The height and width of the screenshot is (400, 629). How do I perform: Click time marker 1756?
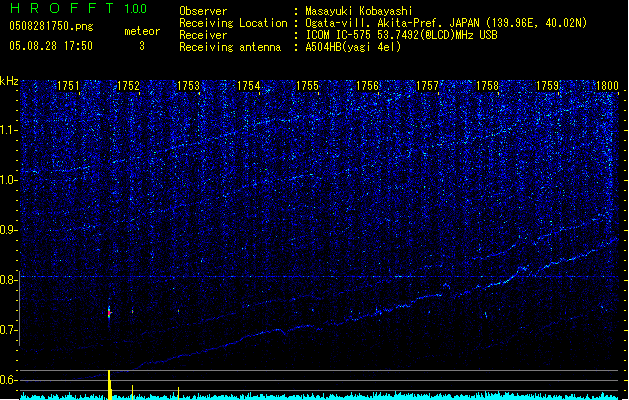(368, 86)
